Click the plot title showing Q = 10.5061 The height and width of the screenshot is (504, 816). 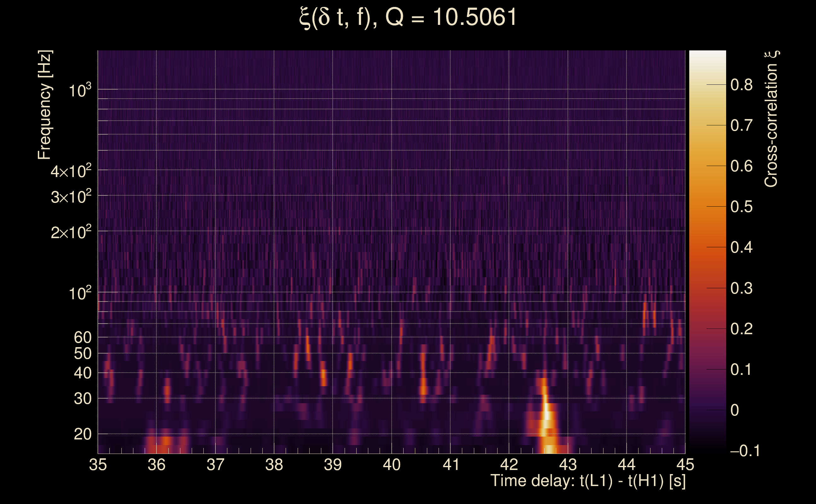pyautogui.click(x=408, y=17)
